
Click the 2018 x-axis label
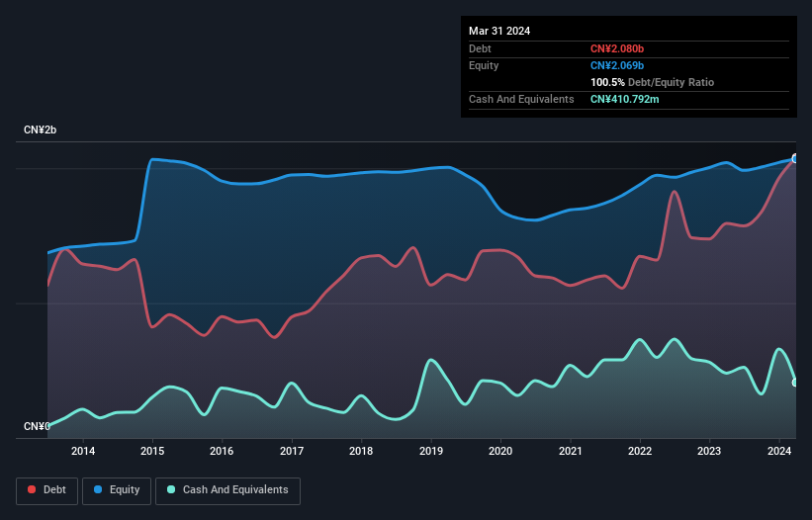361,451
